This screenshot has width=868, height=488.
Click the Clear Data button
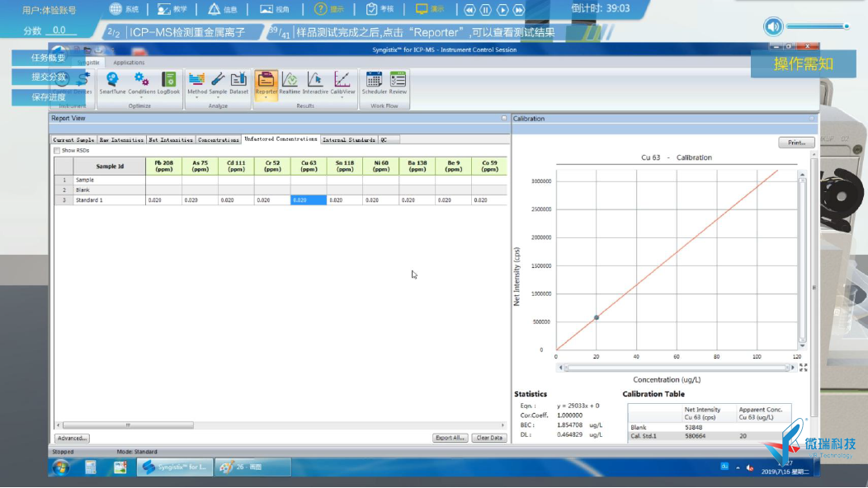click(489, 438)
